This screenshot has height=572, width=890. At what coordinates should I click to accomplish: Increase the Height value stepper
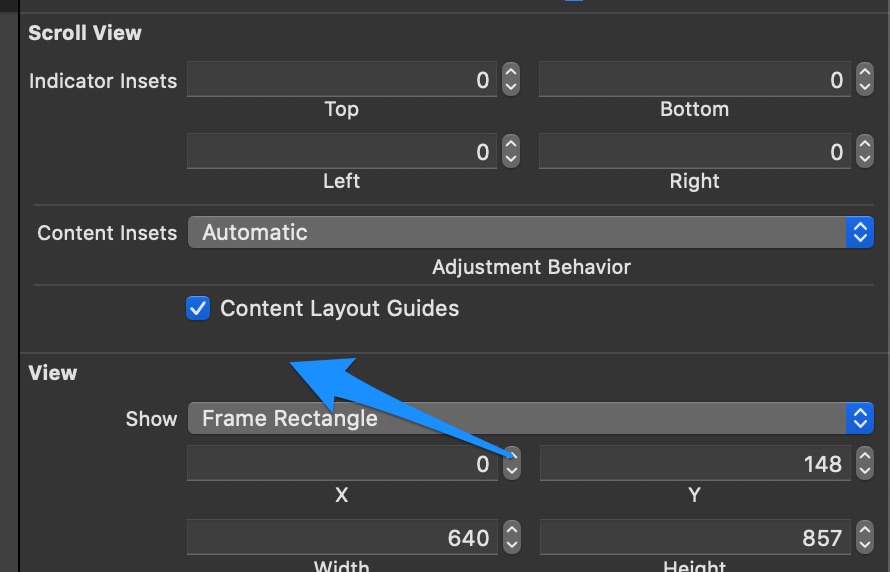pos(864,529)
